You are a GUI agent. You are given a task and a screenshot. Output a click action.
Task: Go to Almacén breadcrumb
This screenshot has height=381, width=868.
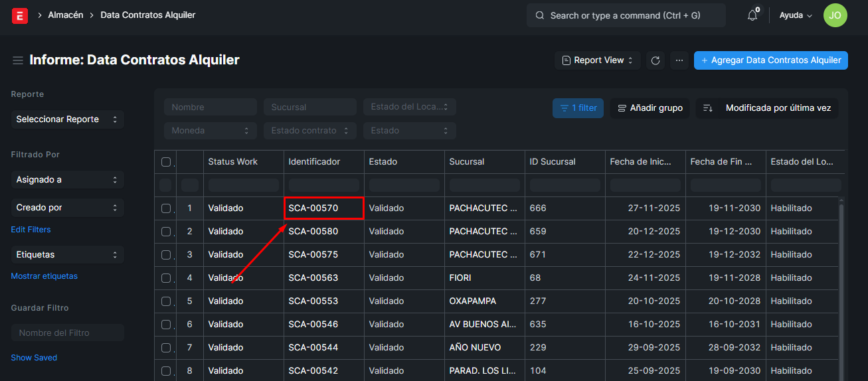65,15
